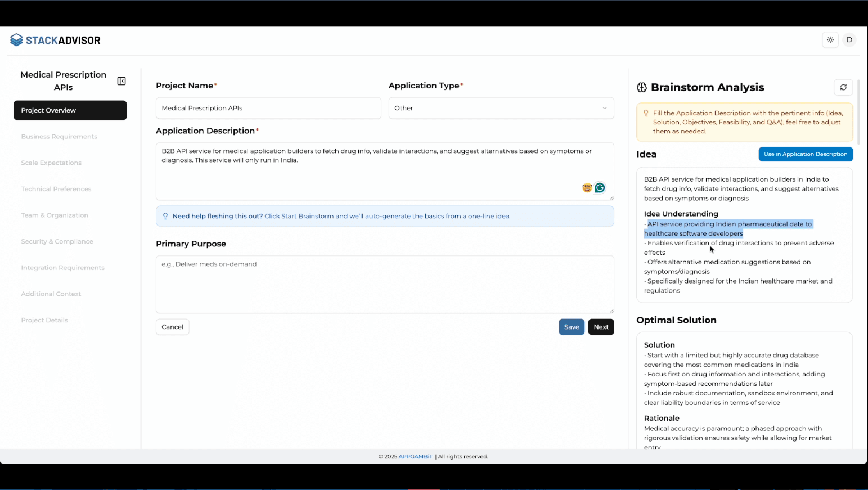This screenshot has width=868, height=490.
Task: Refresh the Brainstorm Analysis
Action: (x=843, y=87)
